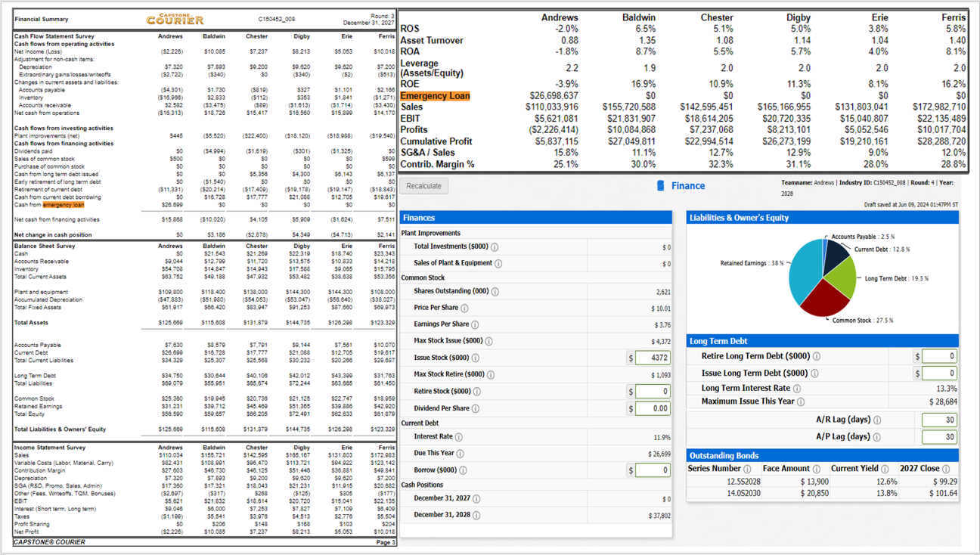Click the A/R Lag (days) input

coord(940,420)
